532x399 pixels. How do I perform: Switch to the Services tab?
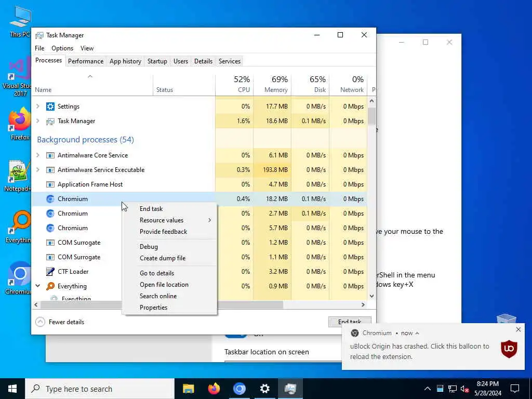229,61
